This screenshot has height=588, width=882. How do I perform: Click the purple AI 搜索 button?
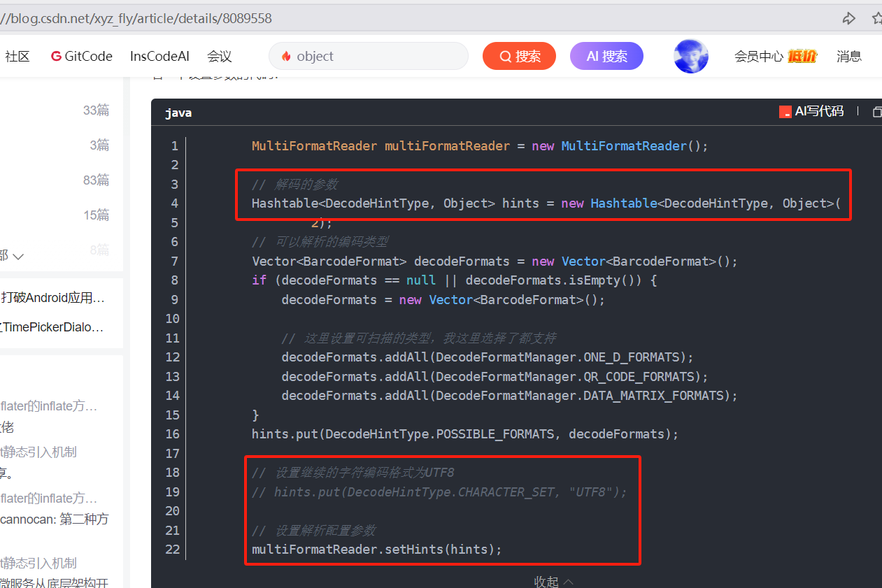[606, 57]
